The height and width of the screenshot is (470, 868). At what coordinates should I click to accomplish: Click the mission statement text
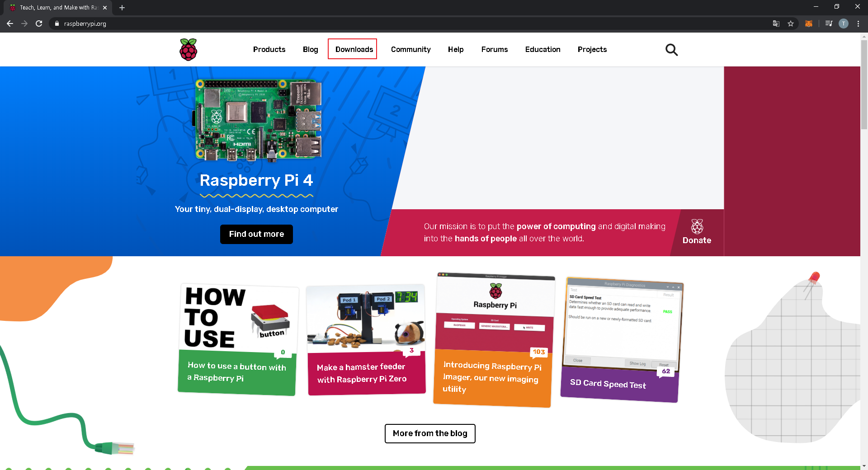point(544,232)
